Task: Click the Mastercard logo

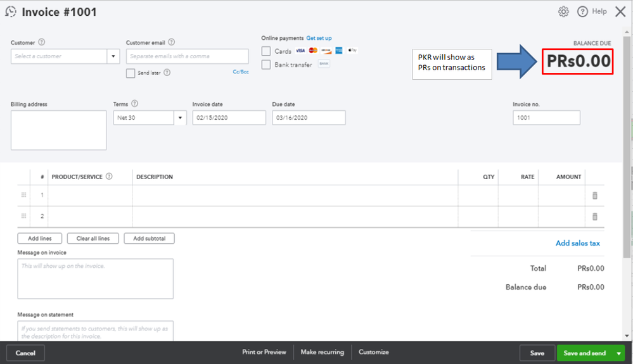Action: click(x=313, y=51)
